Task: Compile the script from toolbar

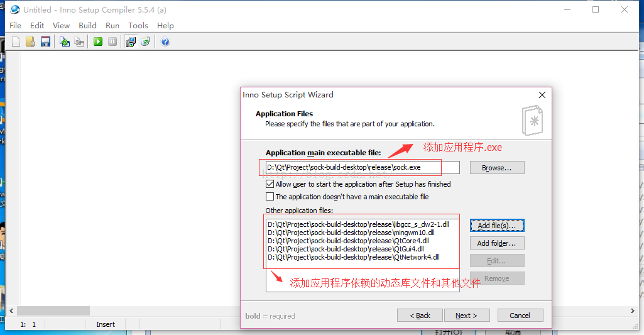Action: pyautogui.click(x=65, y=41)
